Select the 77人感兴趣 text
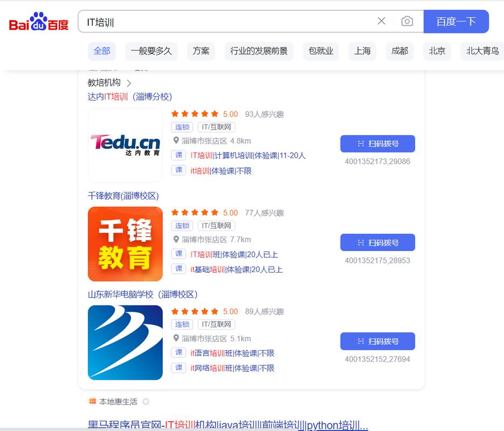Viewport: 504px width, 431px height. click(x=264, y=213)
